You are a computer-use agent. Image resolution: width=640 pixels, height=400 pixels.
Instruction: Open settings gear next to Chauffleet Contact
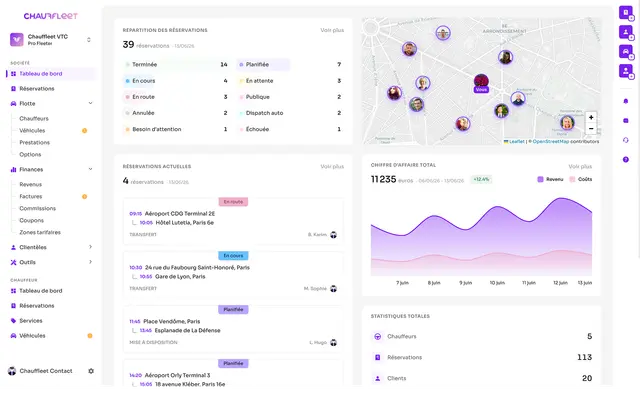[91, 371]
